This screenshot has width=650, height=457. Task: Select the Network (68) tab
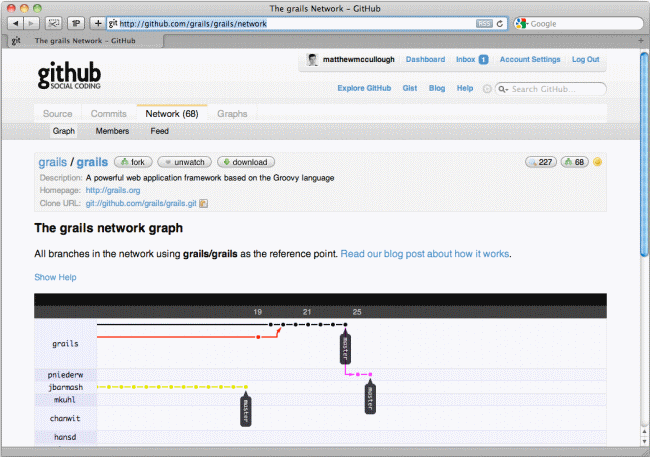point(172,114)
